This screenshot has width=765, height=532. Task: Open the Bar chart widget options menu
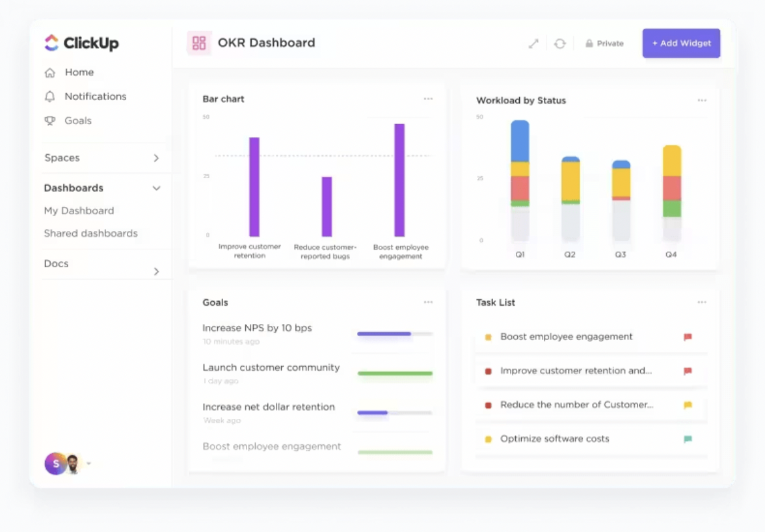pyautogui.click(x=428, y=98)
